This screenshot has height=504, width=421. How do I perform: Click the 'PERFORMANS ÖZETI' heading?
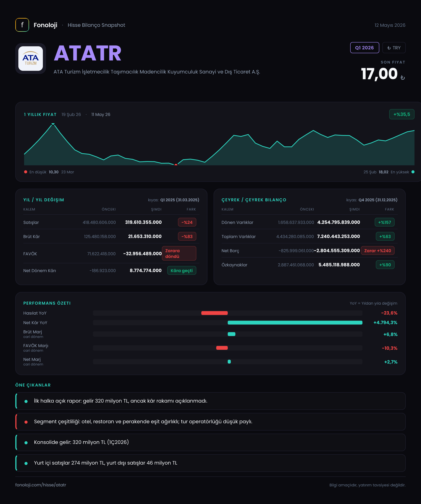(x=47, y=303)
